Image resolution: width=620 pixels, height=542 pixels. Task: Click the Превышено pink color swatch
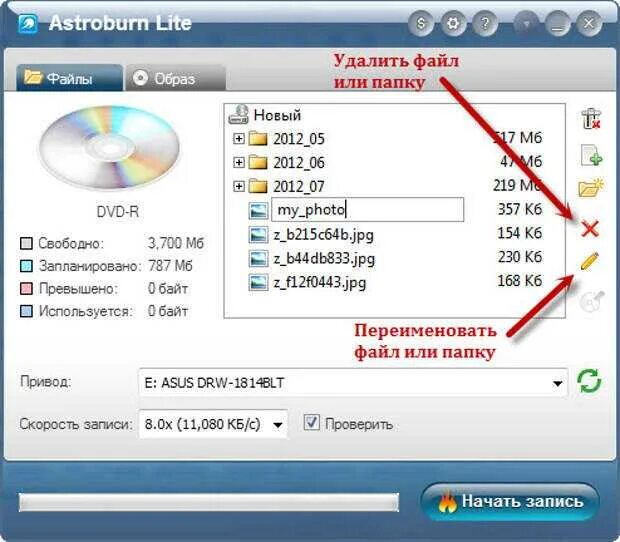(x=26, y=289)
